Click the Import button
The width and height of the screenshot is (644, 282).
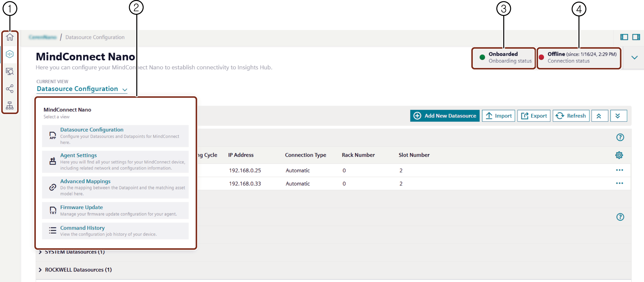[499, 116]
